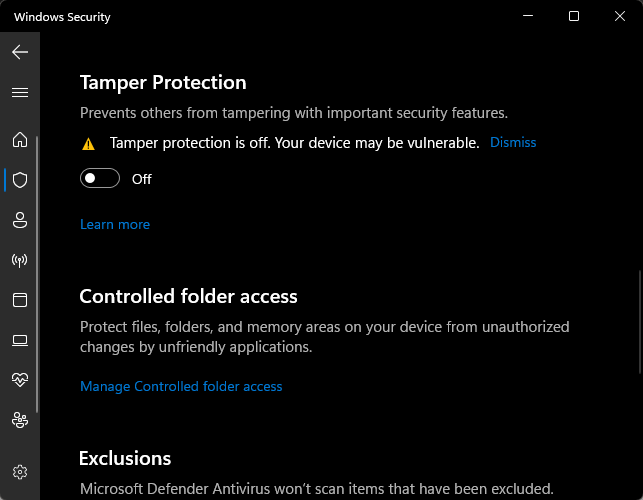643x500 pixels.
Task: Go back with the back arrow
Action: 20,52
